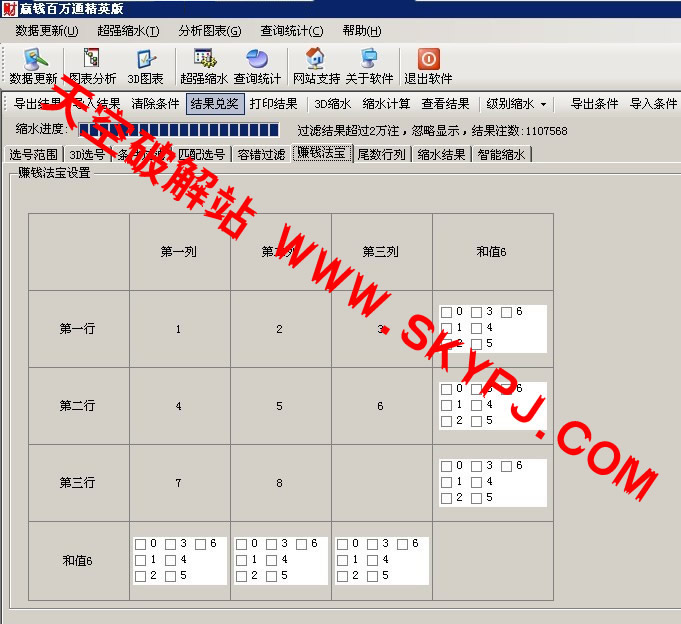Click the 网站支持 house icon
This screenshot has width=681, height=624.
[x=316, y=60]
